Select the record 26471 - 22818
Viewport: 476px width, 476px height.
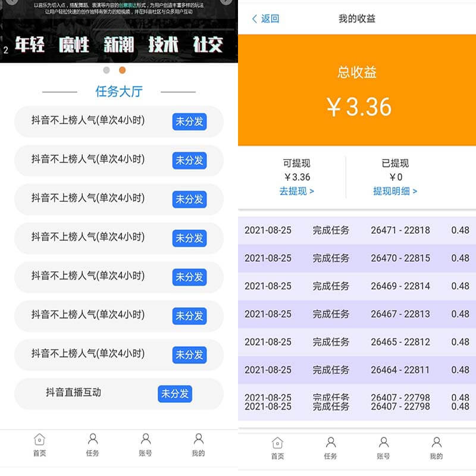coord(357,230)
